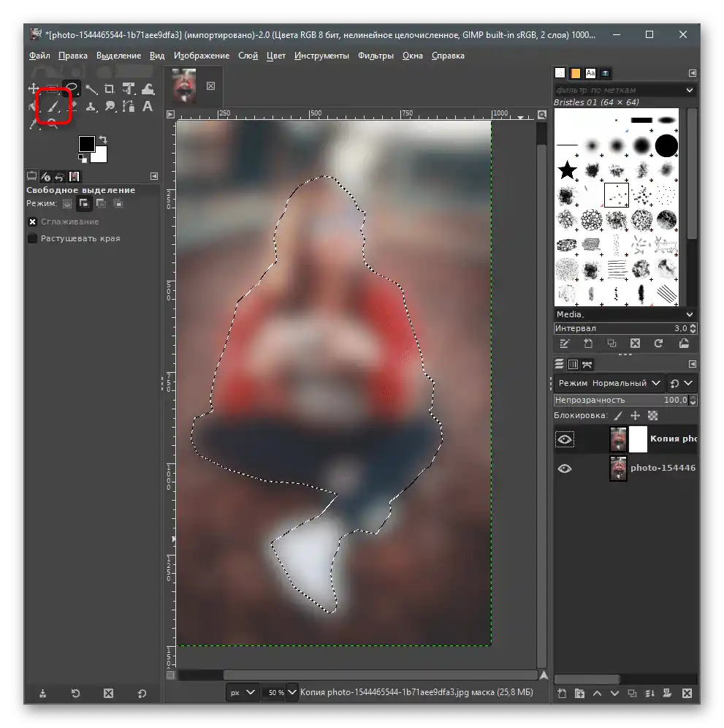This screenshot has width=724, height=728.
Task: Open the brush tag filter dropdown
Action: click(689, 90)
